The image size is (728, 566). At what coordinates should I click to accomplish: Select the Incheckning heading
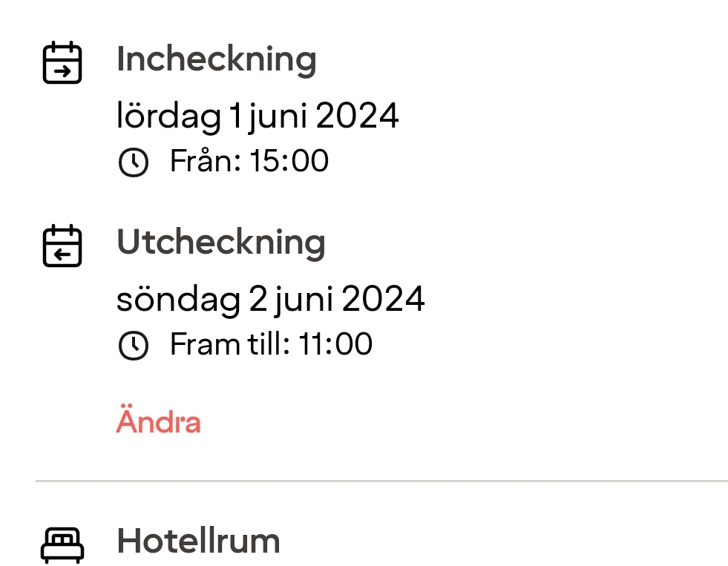pos(216,59)
